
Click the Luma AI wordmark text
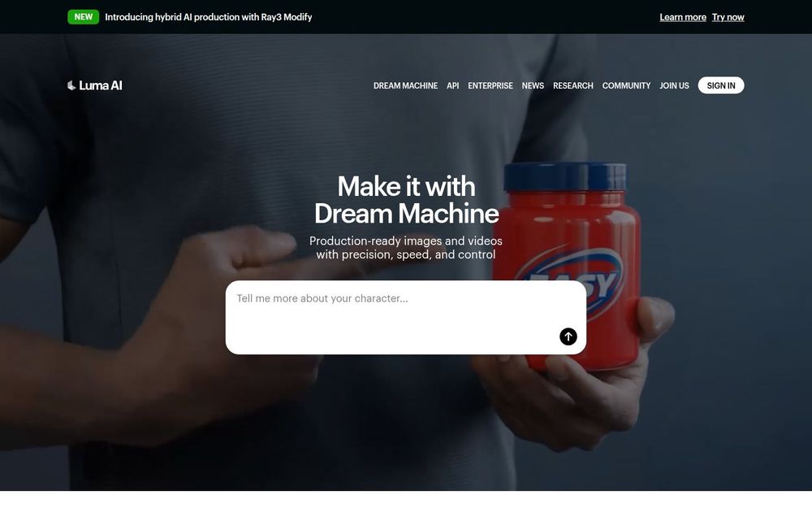pyautogui.click(x=101, y=85)
